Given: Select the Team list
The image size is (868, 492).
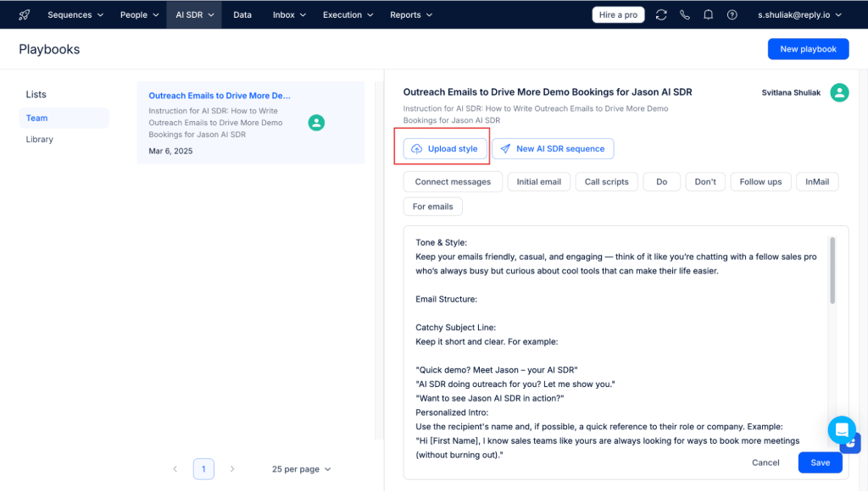Looking at the screenshot, I should point(64,119).
